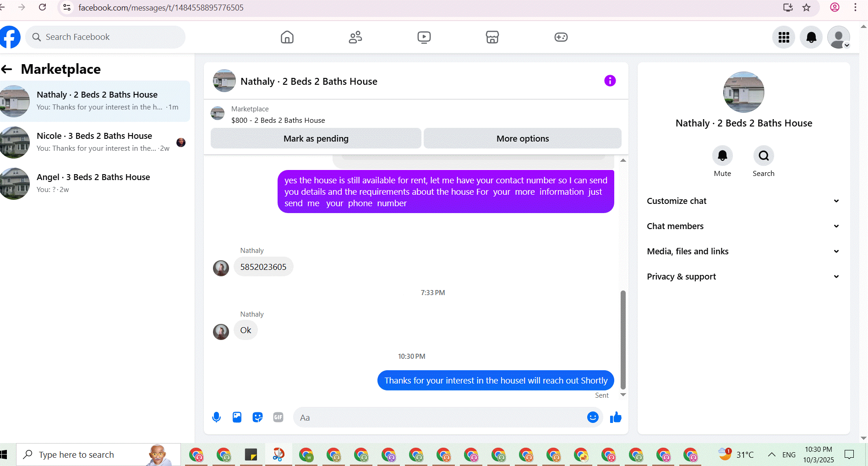Click Mark as pending button
Viewport: 868px width, 466px height.
pos(316,138)
